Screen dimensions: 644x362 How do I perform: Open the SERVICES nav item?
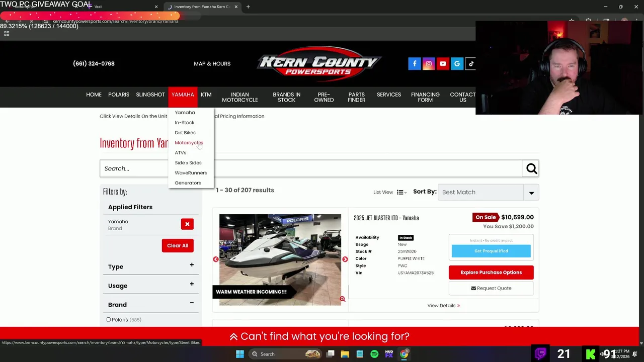coord(389,95)
